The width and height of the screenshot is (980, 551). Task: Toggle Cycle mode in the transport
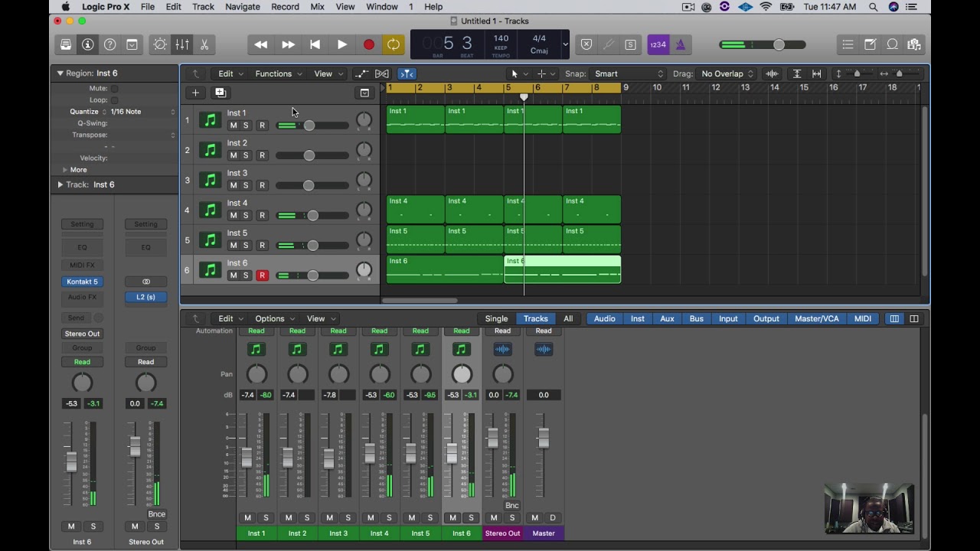tap(394, 44)
